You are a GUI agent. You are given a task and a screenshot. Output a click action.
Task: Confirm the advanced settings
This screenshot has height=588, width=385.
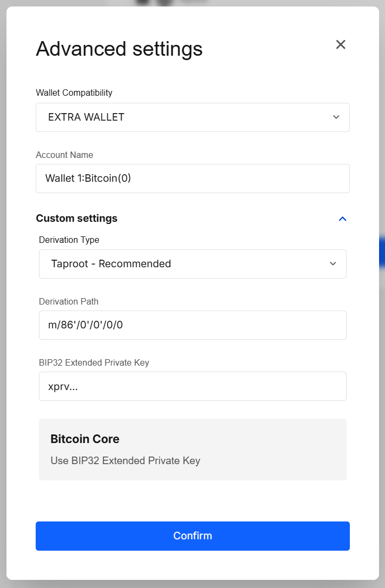click(192, 536)
